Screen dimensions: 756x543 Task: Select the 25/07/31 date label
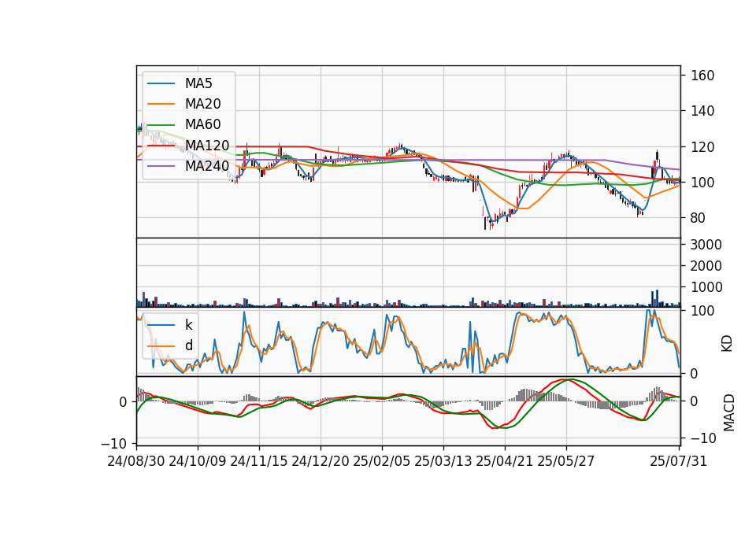pos(678,461)
